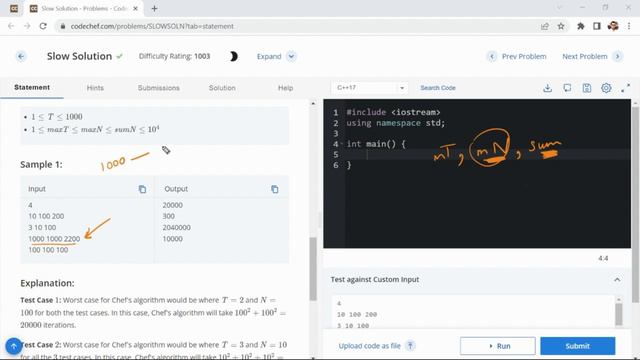Toggle dark mode with the moon icon
Screen dimensions: 640x360
233,56
